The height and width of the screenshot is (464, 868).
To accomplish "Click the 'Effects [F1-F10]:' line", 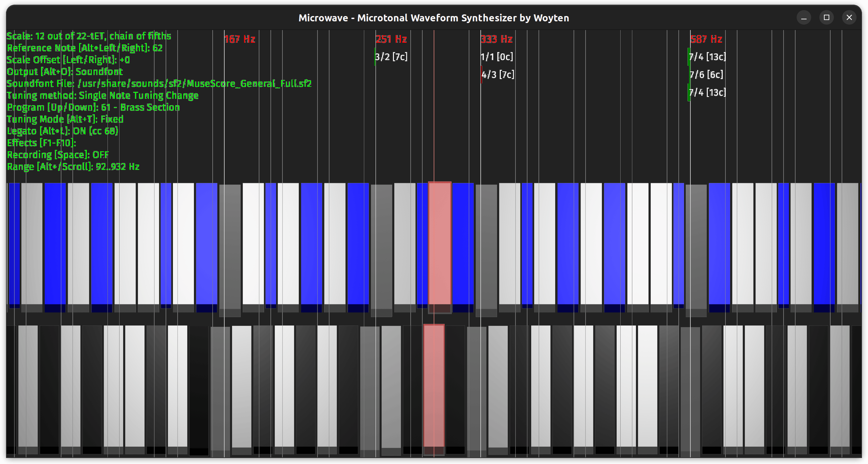I will point(41,143).
